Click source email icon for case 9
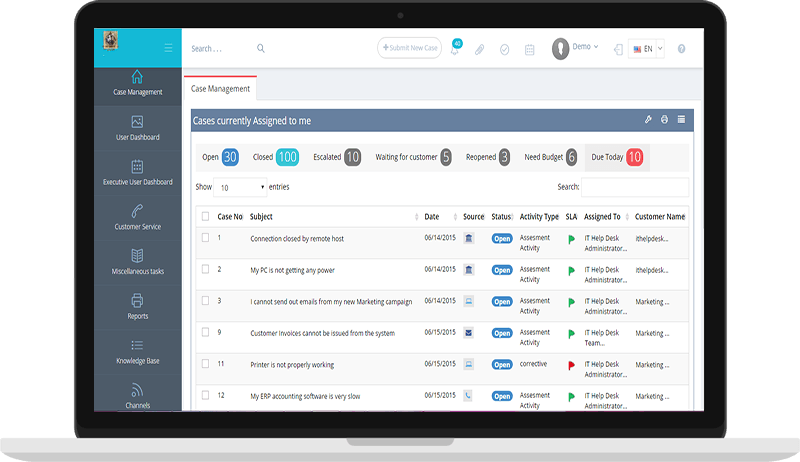Screen dimensions: 800x462 [x=468, y=333]
